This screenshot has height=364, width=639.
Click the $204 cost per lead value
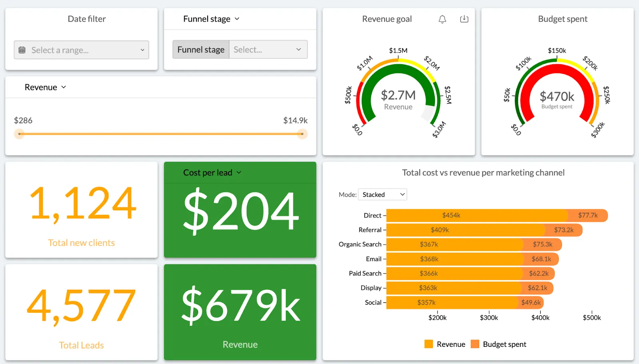coord(240,211)
